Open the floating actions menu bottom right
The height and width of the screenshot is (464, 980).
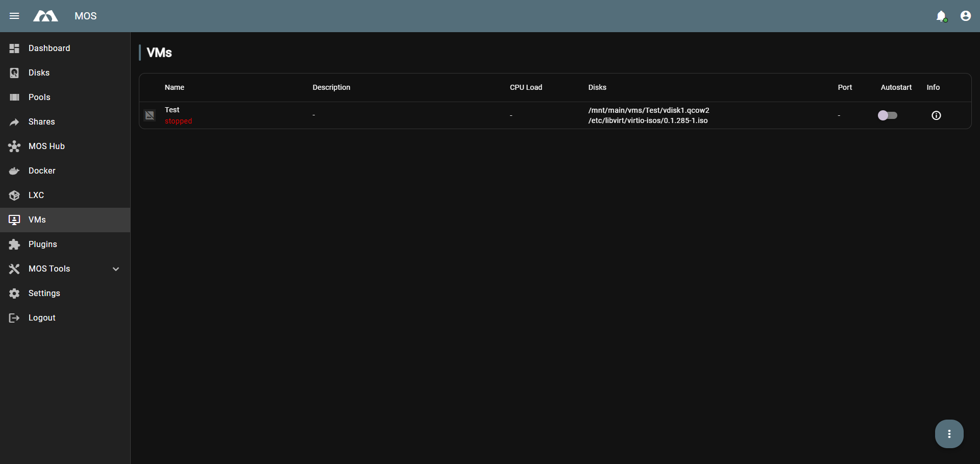[x=949, y=433]
